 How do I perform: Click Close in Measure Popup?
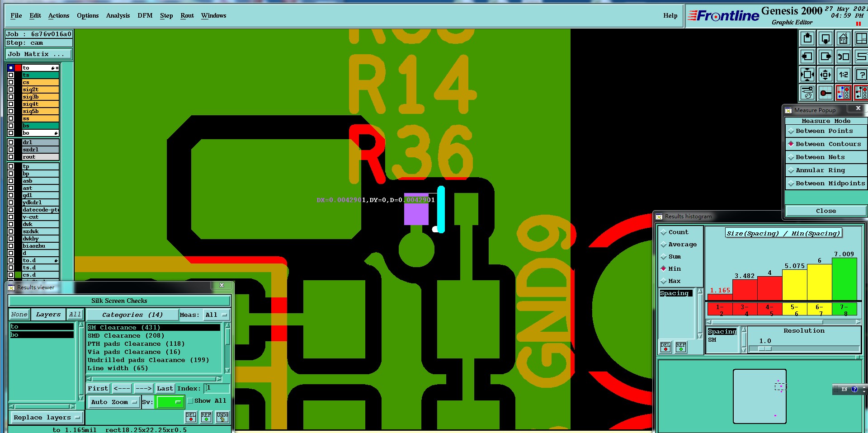tap(826, 211)
